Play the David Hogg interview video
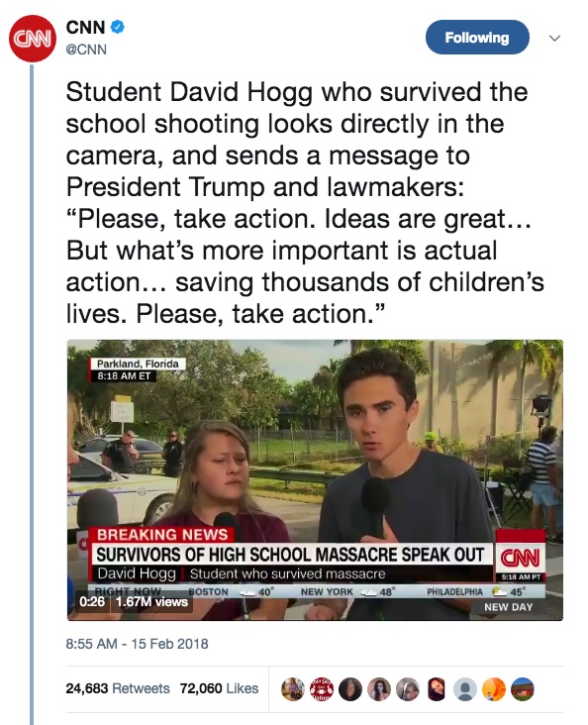 tap(315, 480)
